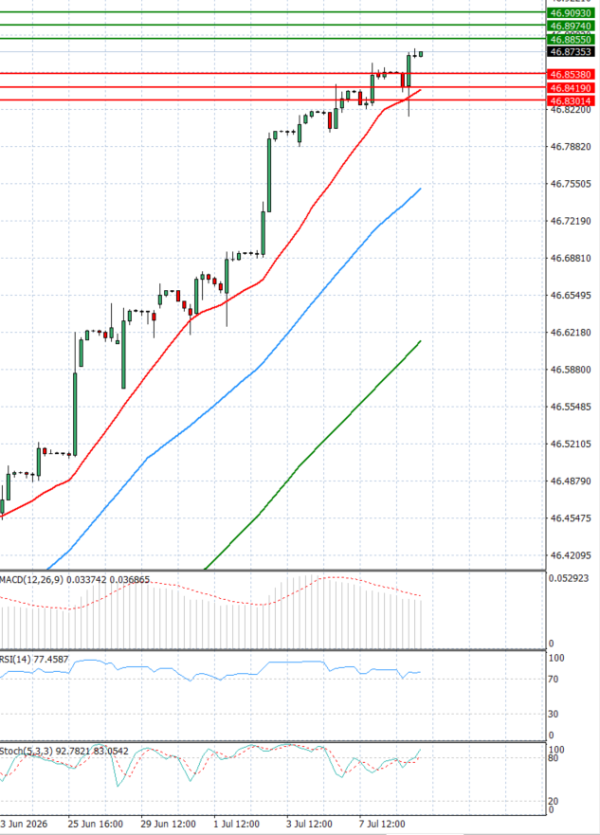Click the 46.58800 price axis value
Viewport: 600px width, 835px height.
click(x=571, y=370)
